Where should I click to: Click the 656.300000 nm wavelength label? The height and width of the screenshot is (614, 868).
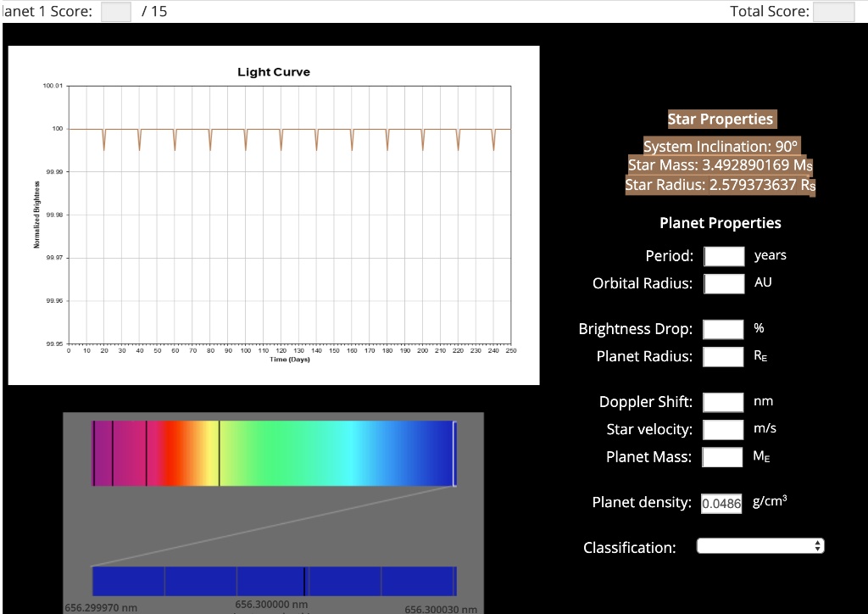tap(271, 604)
